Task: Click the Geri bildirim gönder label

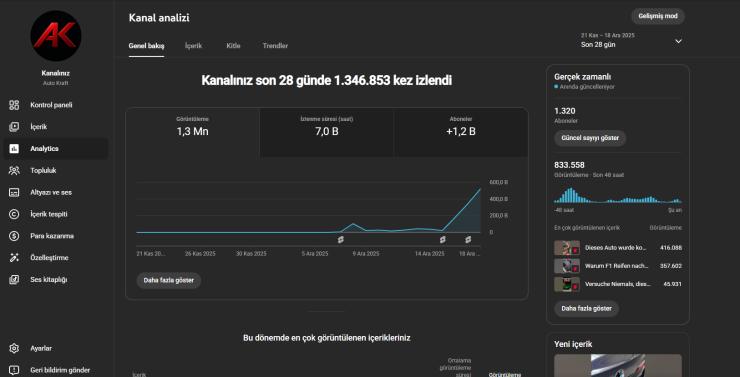Action: (60, 370)
